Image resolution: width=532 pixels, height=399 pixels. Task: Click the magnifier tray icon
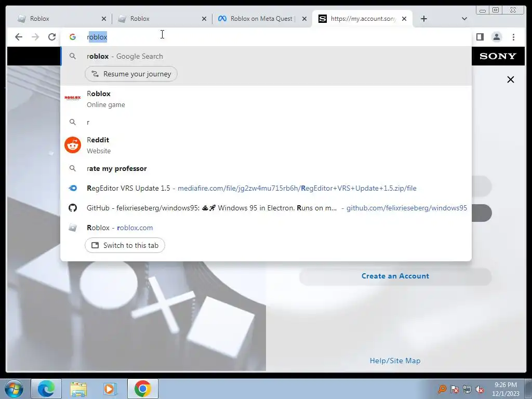point(442,389)
